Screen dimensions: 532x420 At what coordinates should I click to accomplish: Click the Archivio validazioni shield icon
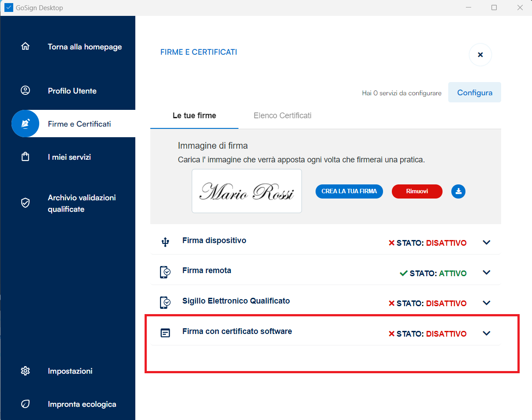click(x=26, y=203)
